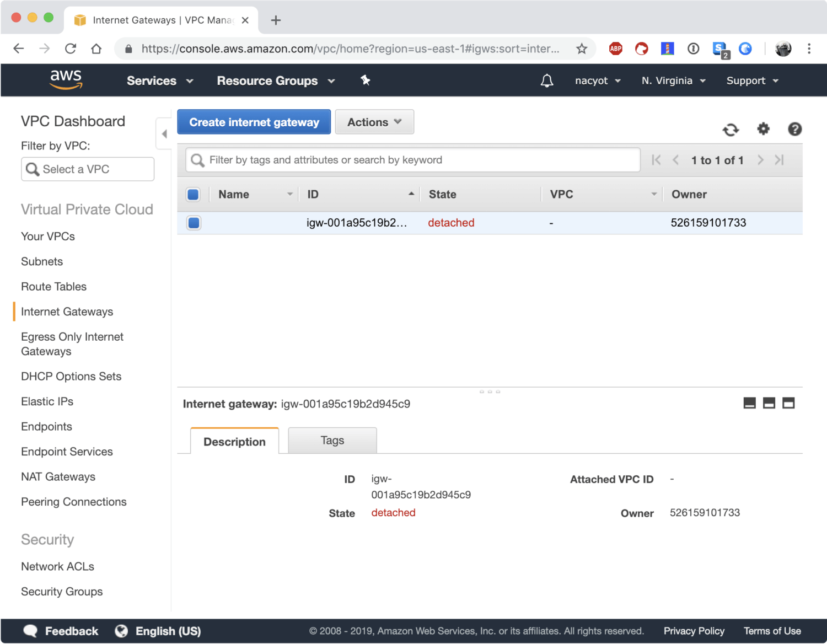Expand the Resource Groups dropdown
The image size is (827, 644).
tap(276, 81)
